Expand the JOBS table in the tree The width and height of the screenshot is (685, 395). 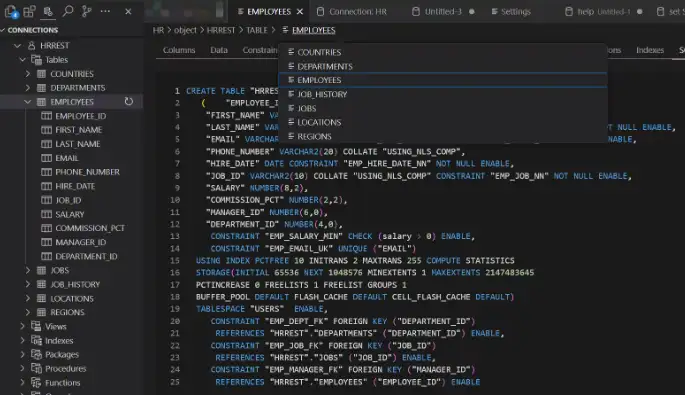click(x=28, y=270)
